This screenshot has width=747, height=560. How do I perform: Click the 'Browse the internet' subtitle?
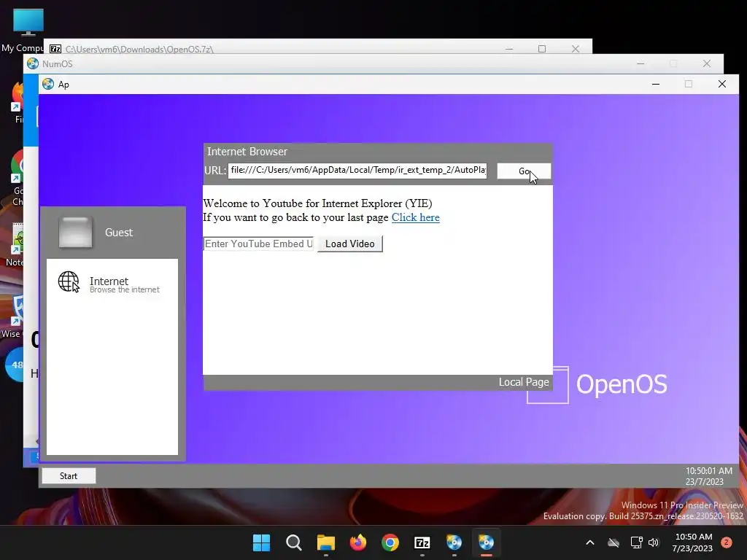125,289
